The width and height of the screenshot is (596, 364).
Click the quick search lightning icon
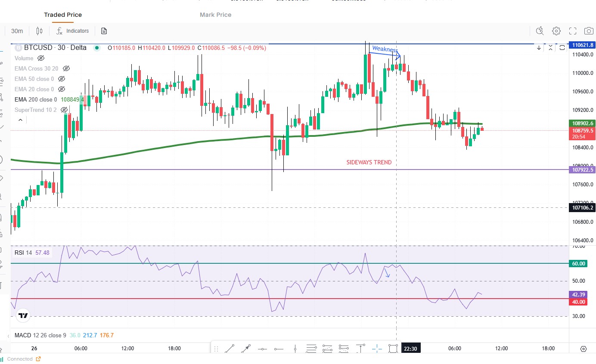[540, 31]
